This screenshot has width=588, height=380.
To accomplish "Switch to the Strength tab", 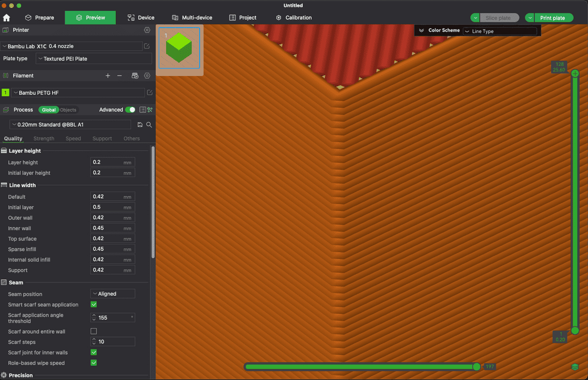I will coord(44,139).
